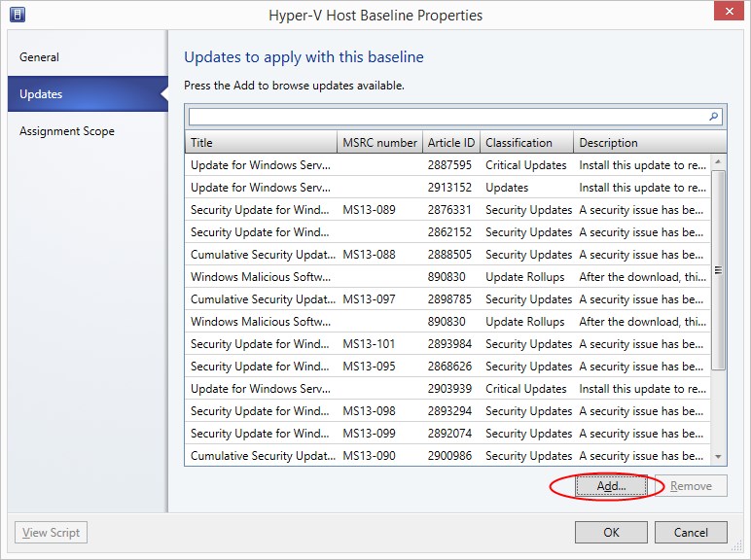Click the Updates classification cell for 2913152
The width and height of the screenshot is (751, 560).
507,187
